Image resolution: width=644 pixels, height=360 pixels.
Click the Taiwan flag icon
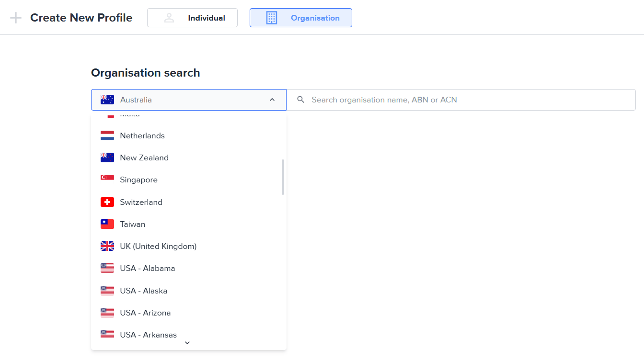pyautogui.click(x=107, y=224)
